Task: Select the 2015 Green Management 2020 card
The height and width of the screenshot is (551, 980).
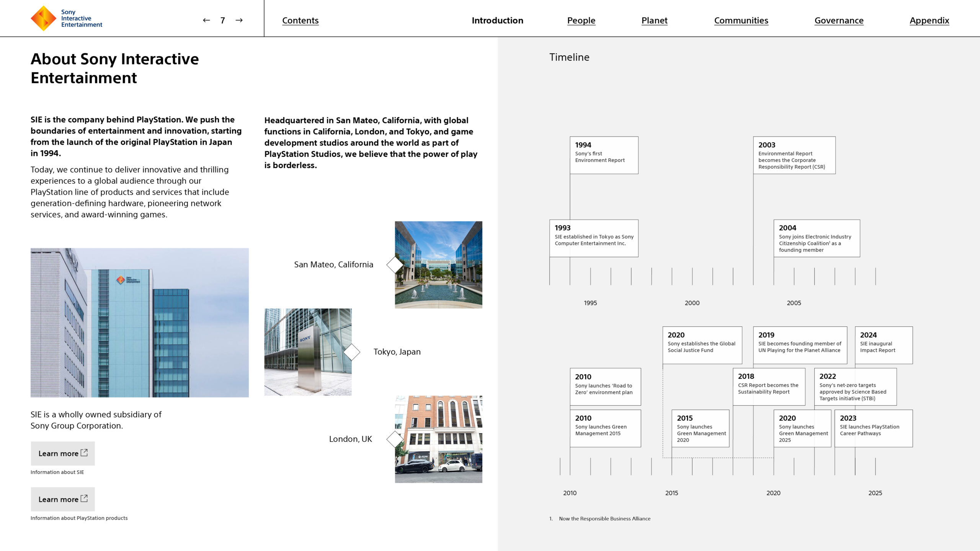Action: [700, 429]
